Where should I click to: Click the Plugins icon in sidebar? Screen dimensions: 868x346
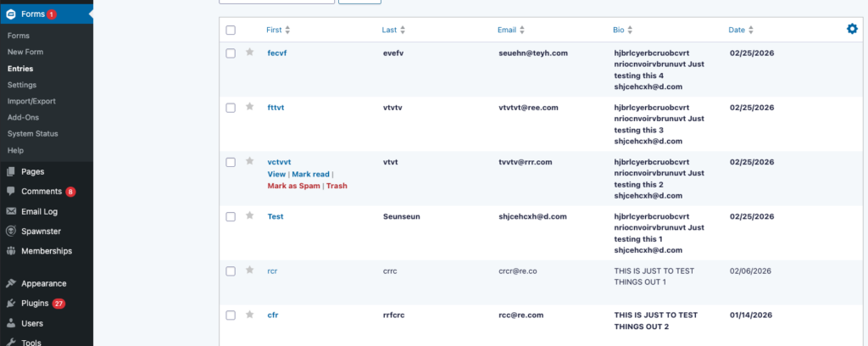pos(11,303)
